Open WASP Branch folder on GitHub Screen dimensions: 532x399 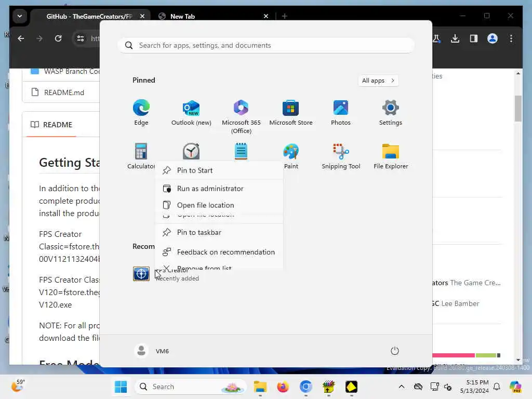pyautogui.click(x=72, y=71)
